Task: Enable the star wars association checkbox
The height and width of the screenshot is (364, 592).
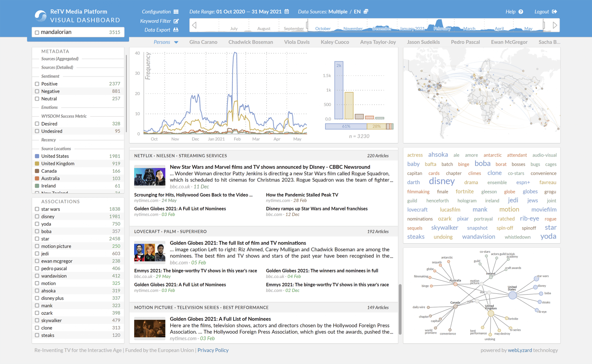Action: coord(37,209)
